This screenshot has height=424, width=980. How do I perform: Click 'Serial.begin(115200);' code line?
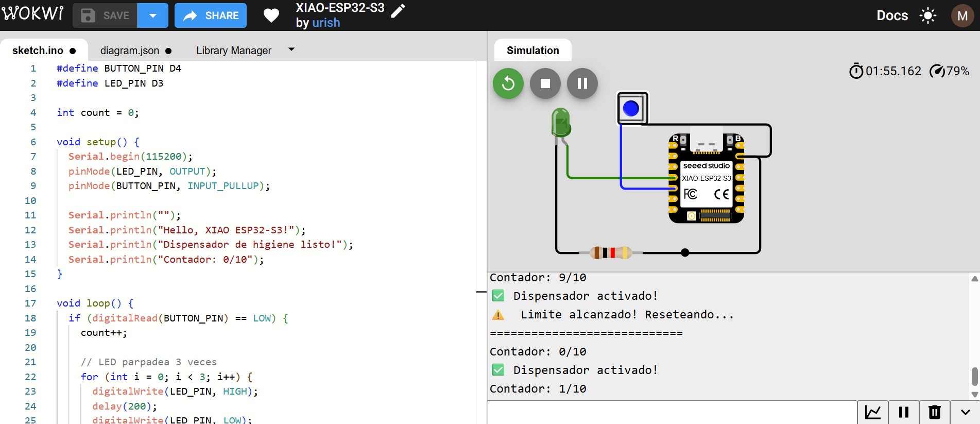(x=130, y=157)
